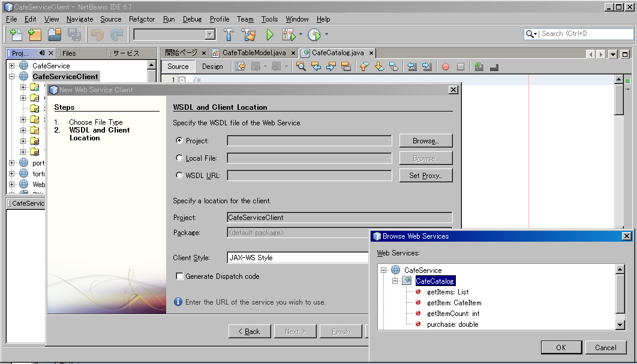Click OK in Browse Web Services dialog
Viewport: 637px width, 364px height.
(561, 347)
